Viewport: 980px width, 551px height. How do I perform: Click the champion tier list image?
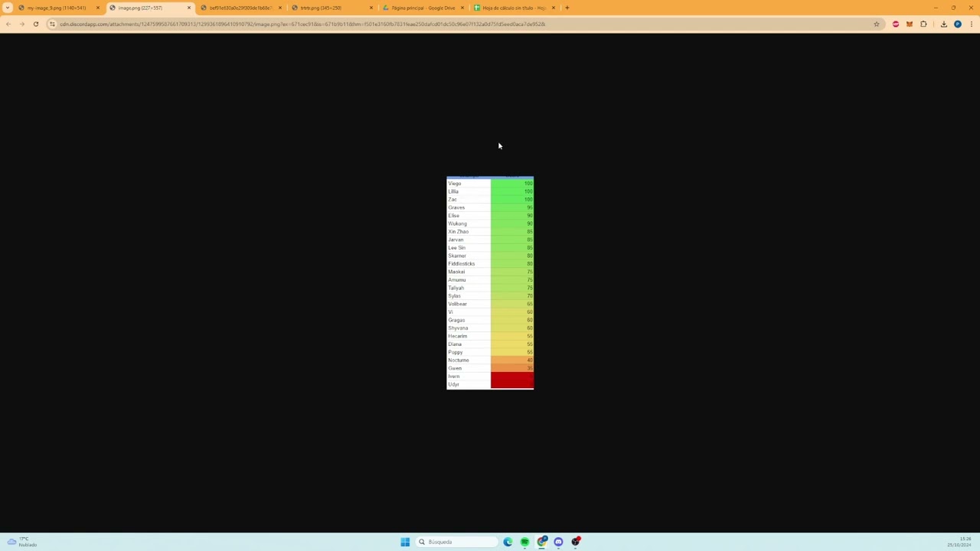[490, 283]
